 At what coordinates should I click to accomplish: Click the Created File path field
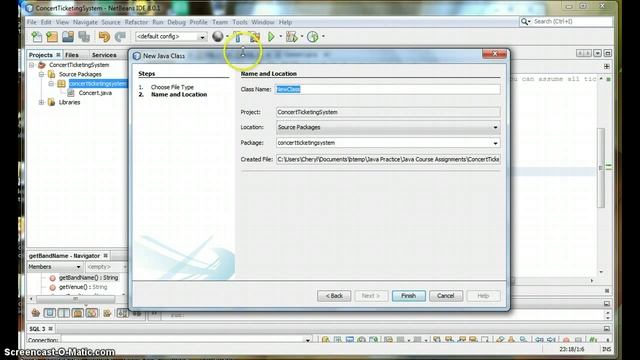pos(388,160)
